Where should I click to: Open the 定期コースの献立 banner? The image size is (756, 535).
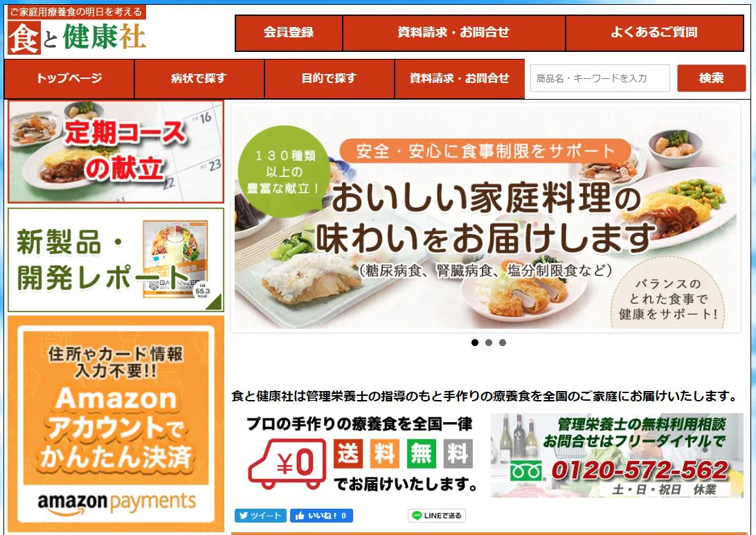pos(116,152)
